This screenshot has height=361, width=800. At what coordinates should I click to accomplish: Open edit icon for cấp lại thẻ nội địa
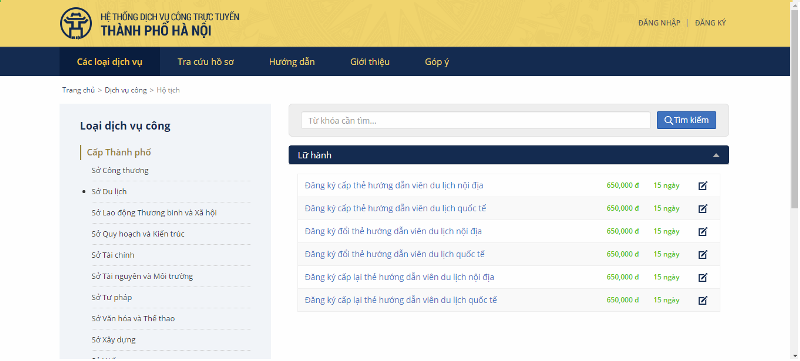coord(703,277)
